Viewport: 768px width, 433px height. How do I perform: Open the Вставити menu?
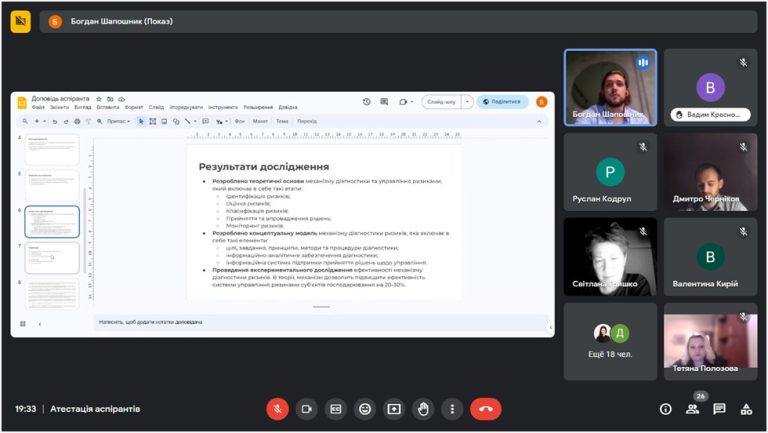tap(108, 107)
